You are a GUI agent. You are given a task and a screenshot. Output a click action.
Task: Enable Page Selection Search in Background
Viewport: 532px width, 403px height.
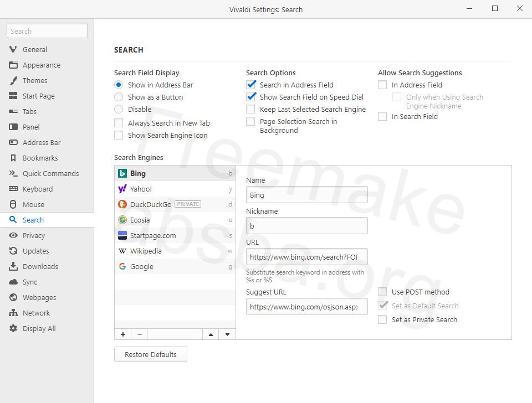click(x=250, y=121)
